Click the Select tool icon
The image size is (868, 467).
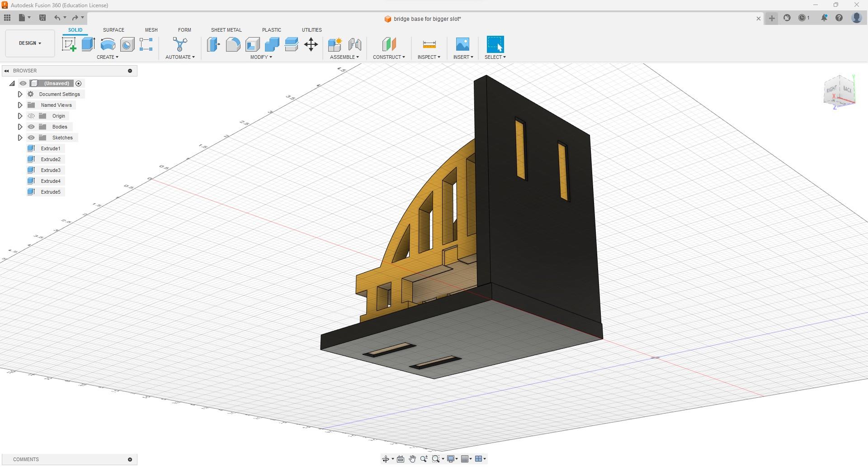(x=495, y=44)
